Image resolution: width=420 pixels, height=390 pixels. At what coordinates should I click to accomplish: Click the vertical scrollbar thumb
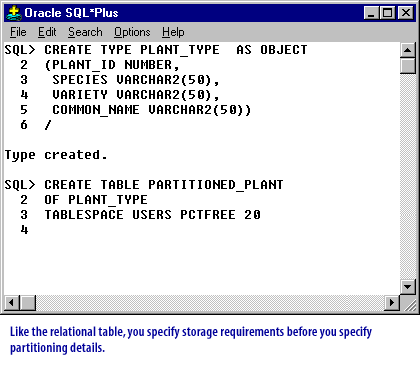[407, 66]
